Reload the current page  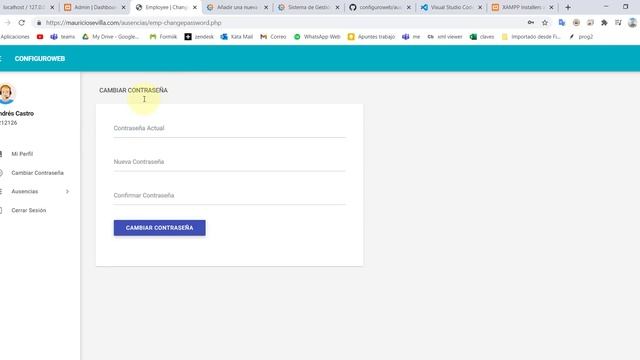(22, 23)
